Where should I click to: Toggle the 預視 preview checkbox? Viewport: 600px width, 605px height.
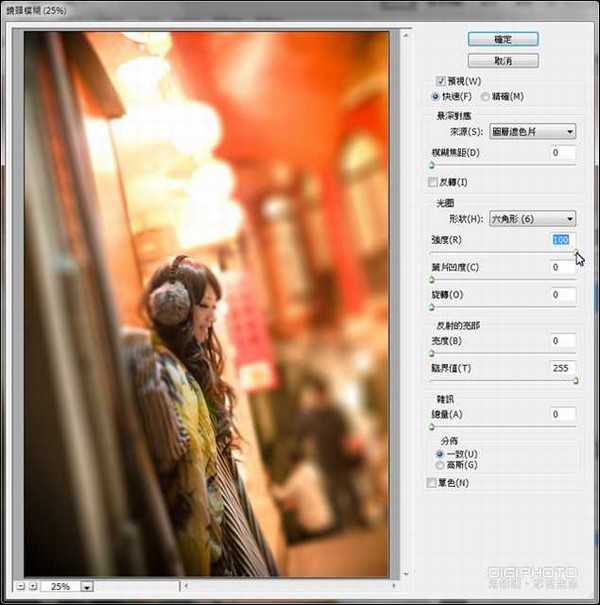click(x=440, y=81)
